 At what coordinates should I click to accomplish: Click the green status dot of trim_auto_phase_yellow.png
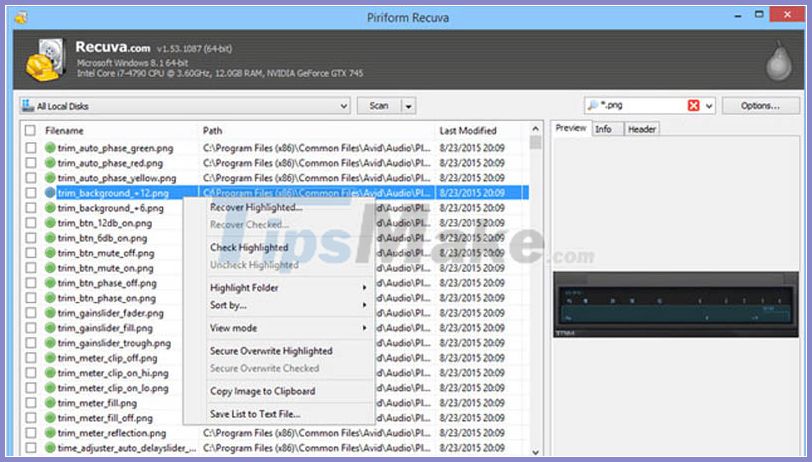[50, 178]
